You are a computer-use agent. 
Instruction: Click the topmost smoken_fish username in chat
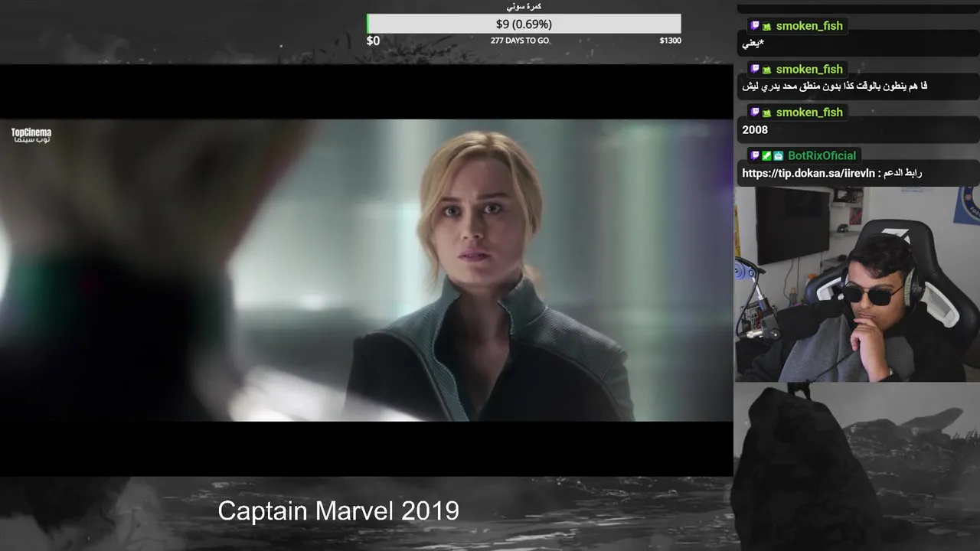(809, 26)
